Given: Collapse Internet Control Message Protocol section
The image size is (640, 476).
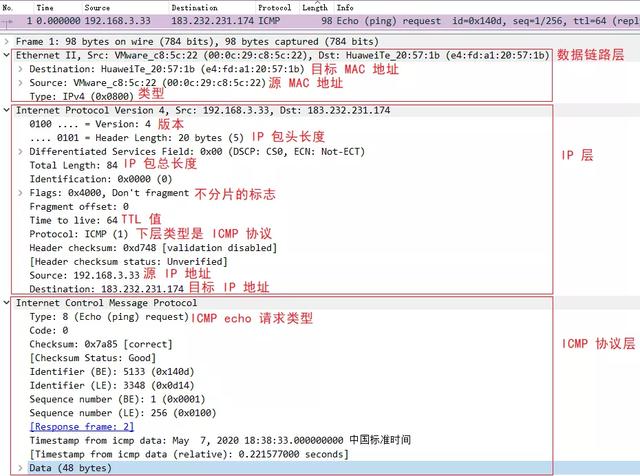Looking at the screenshot, I should pos(8,302).
